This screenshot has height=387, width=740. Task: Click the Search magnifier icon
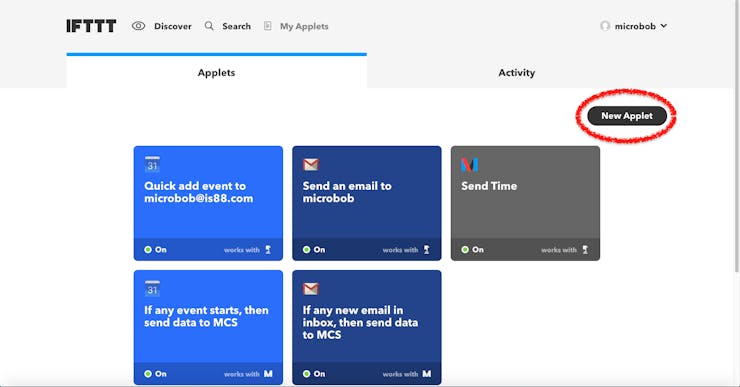209,26
